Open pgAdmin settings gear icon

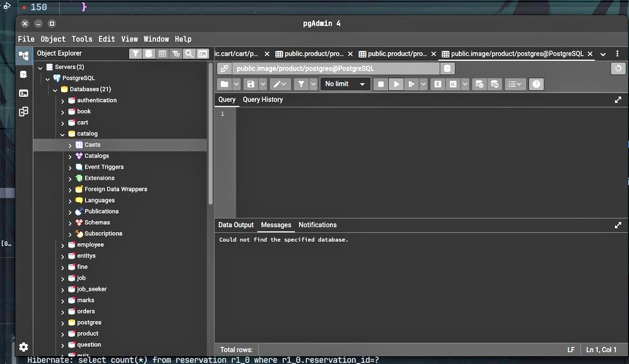(x=24, y=347)
